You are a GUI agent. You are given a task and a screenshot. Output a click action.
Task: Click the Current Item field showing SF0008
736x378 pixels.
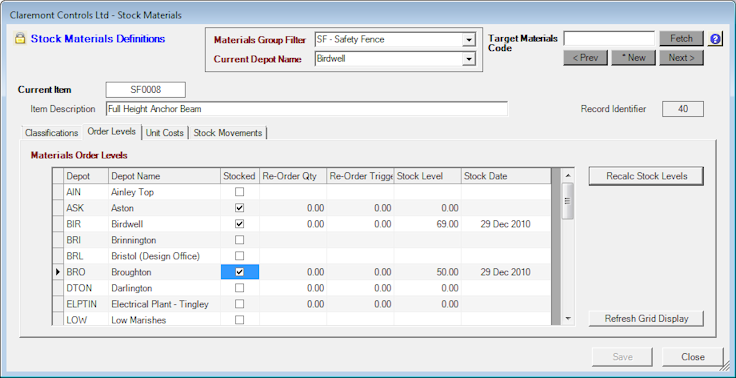click(146, 90)
